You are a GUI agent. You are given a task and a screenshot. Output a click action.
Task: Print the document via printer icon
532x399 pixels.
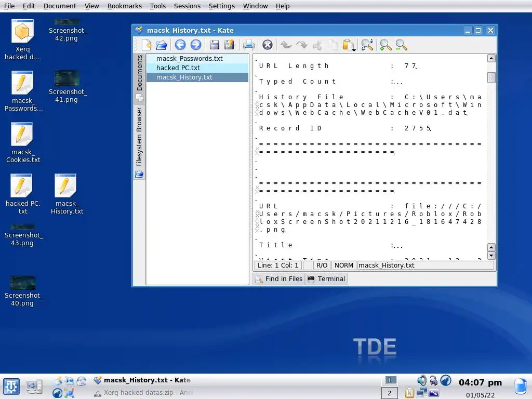coord(249,45)
